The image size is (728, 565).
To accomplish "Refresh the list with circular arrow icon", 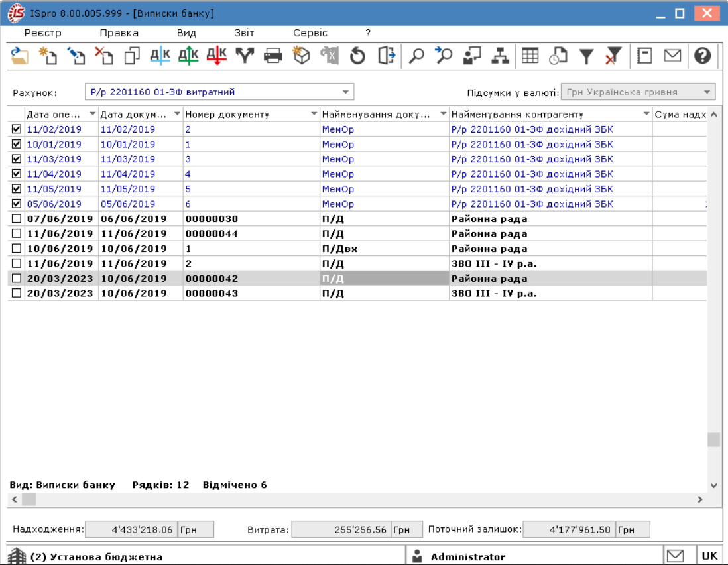I will tap(357, 56).
